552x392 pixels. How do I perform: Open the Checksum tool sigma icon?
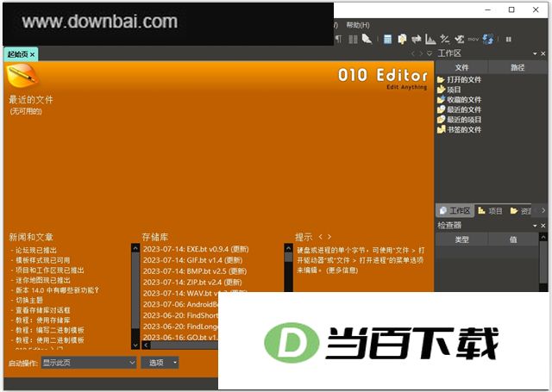click(459, 39)
